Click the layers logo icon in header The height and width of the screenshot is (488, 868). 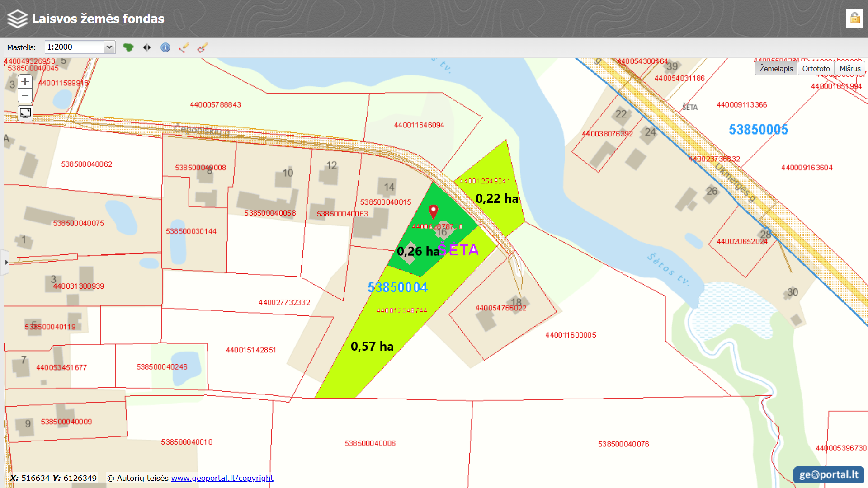(18, 19)
